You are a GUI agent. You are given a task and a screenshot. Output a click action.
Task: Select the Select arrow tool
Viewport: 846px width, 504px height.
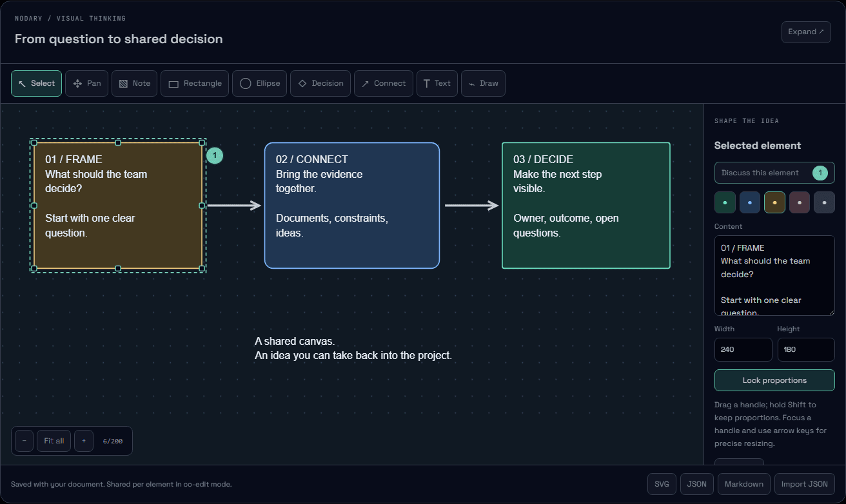pos(37,83)
